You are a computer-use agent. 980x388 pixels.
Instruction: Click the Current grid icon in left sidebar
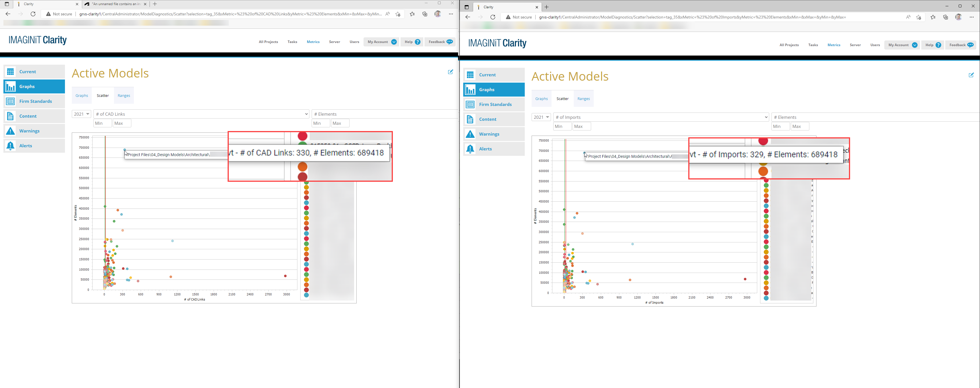click(x=11, y=72)
